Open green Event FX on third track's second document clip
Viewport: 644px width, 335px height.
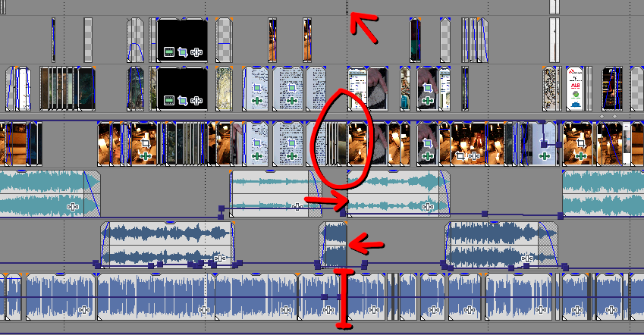(x=292, y=156)
